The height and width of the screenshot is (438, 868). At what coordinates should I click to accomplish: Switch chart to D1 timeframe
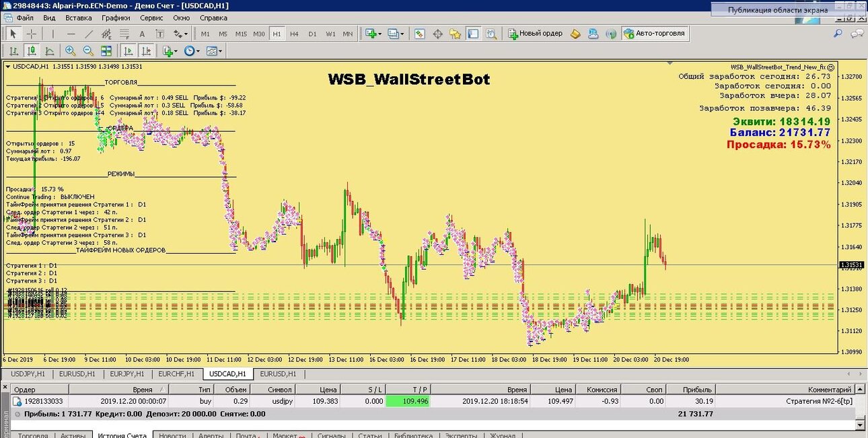click(x=312, y=34)
